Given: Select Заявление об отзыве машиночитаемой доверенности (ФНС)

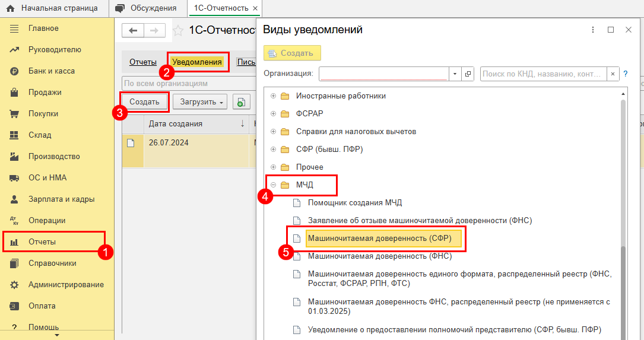Looking at the screenshot, I should click(x=420, y=221).
